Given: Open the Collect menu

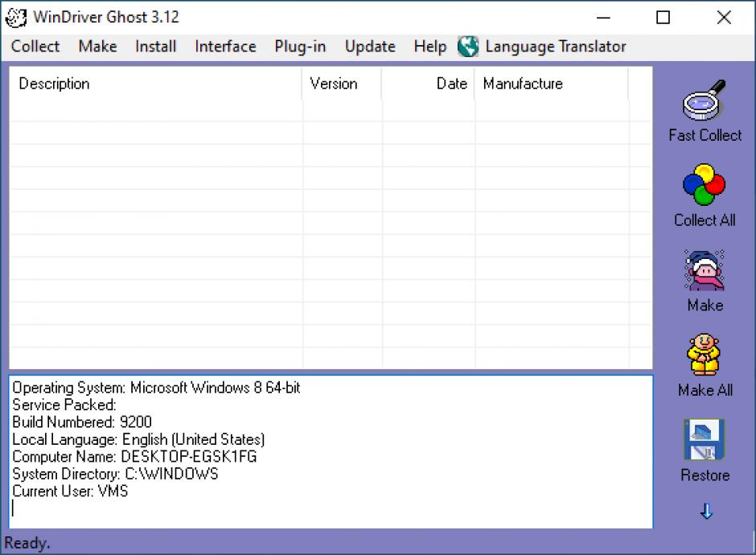Looking at the screenshot, I should pyautogui.click(x=35, y=47).
